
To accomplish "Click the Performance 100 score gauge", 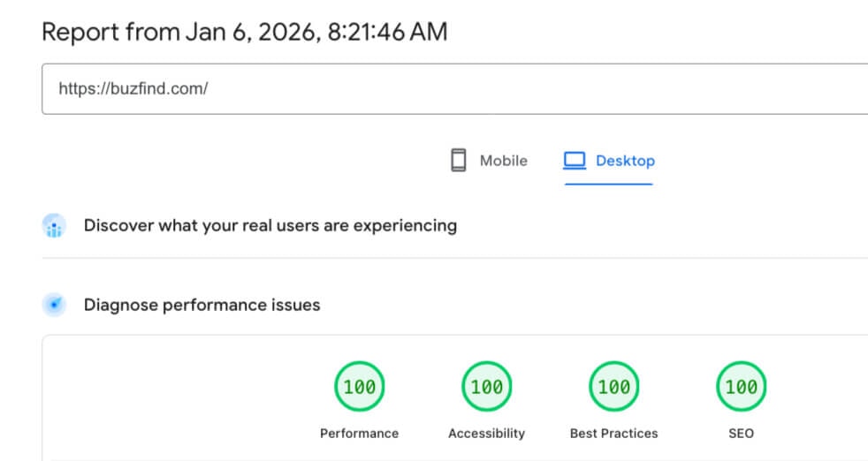I will pyautogui.click(x=359, y=386).
